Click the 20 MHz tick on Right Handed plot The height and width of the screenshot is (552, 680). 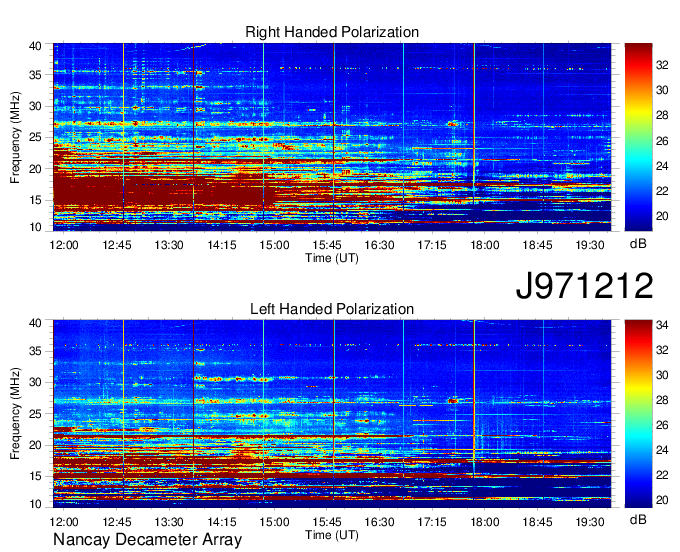pyautogui.click(x=35, y=169)
